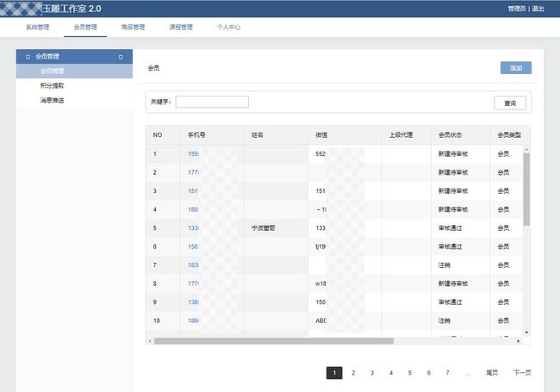Click the 会员 type cell in row 3
Viewport: 560px width, 392px height.
point(503,191)
